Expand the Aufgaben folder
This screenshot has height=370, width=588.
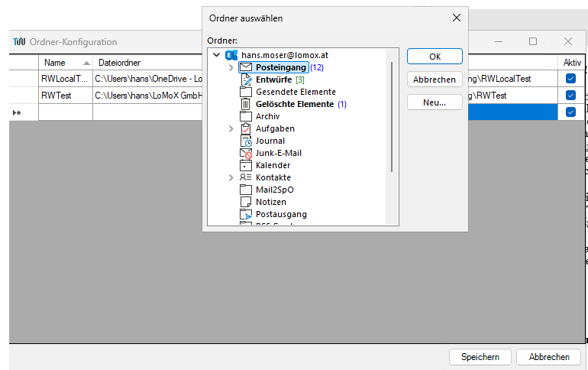pos(231,128)
